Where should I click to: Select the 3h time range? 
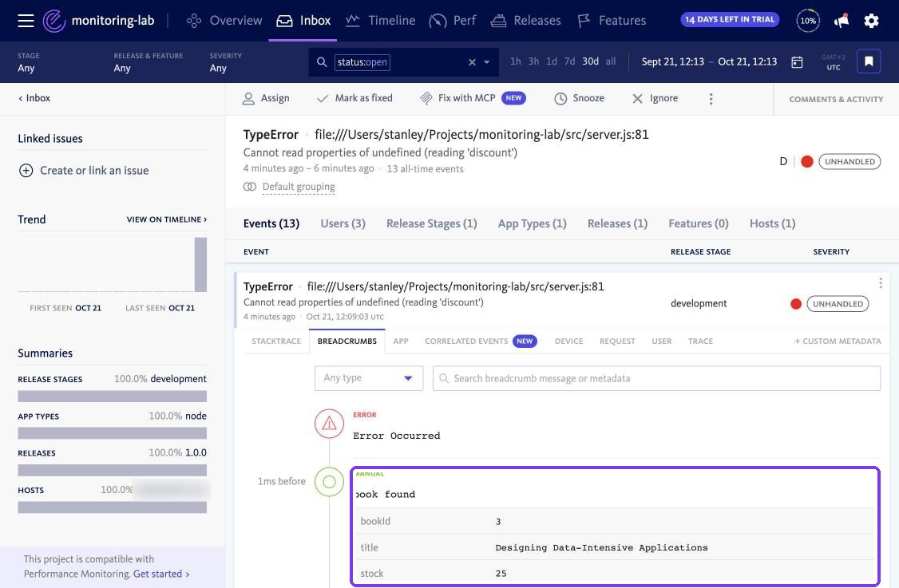click(x=533, y=61)
